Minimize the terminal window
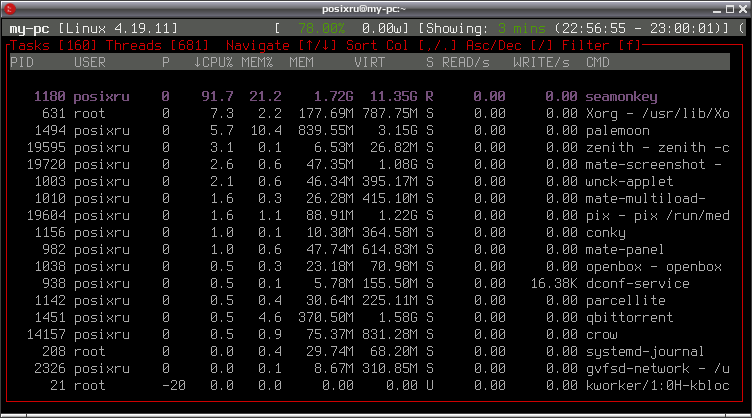The width and height of the screenshot is (752, 418). (x=717, y=10)
